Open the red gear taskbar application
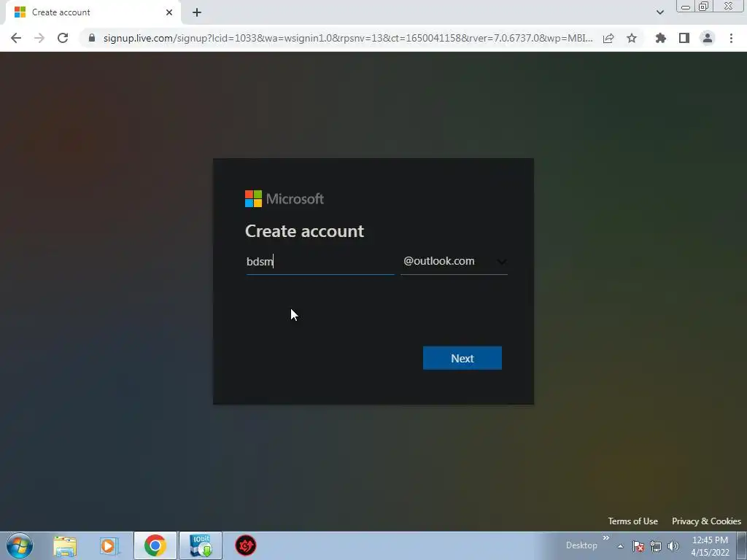The image size is (747, 560). point(246,545)
